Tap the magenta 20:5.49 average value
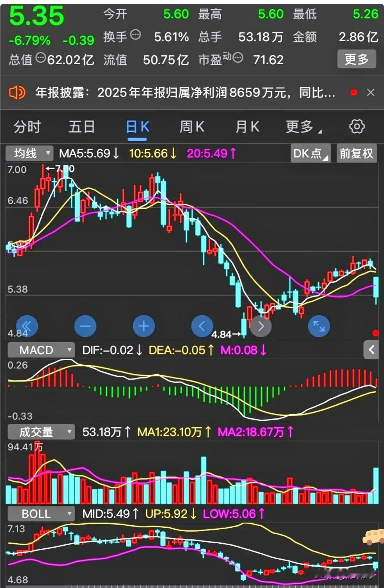Screen dimensions: 384x588 [x=211, y=153]
